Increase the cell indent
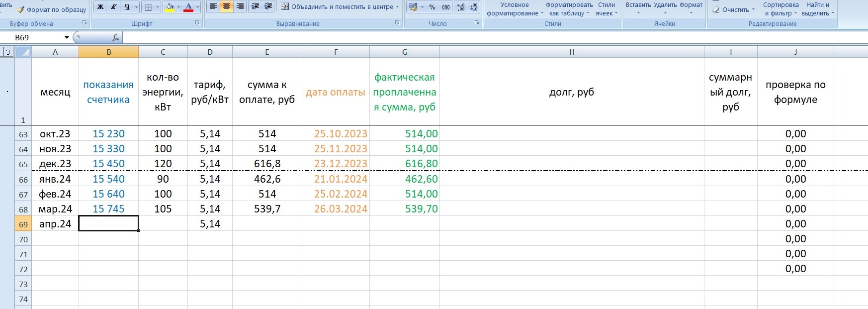 (x=268, y=6)
